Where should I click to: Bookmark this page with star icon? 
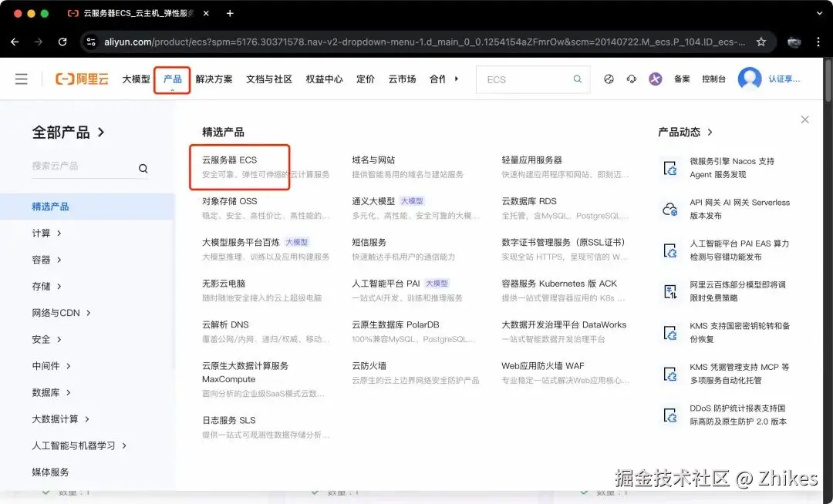pyautogui.click(x=760, y=42)
